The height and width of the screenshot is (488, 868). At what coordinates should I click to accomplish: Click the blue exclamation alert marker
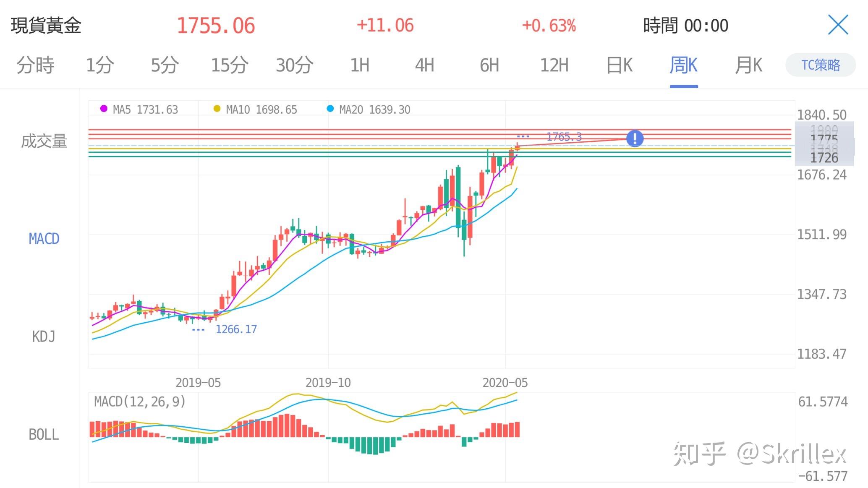pyautogui.click(x=635, y=138)
